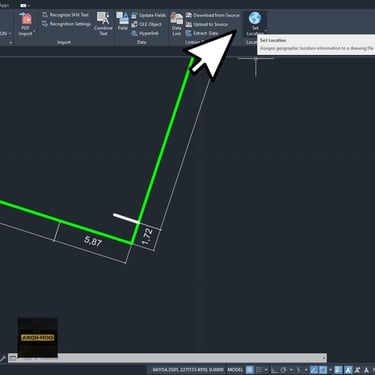Select the 1,72 dimension text
Image resolution: width=375 pixels, height=375 pixels.
(x=147, y=236)
